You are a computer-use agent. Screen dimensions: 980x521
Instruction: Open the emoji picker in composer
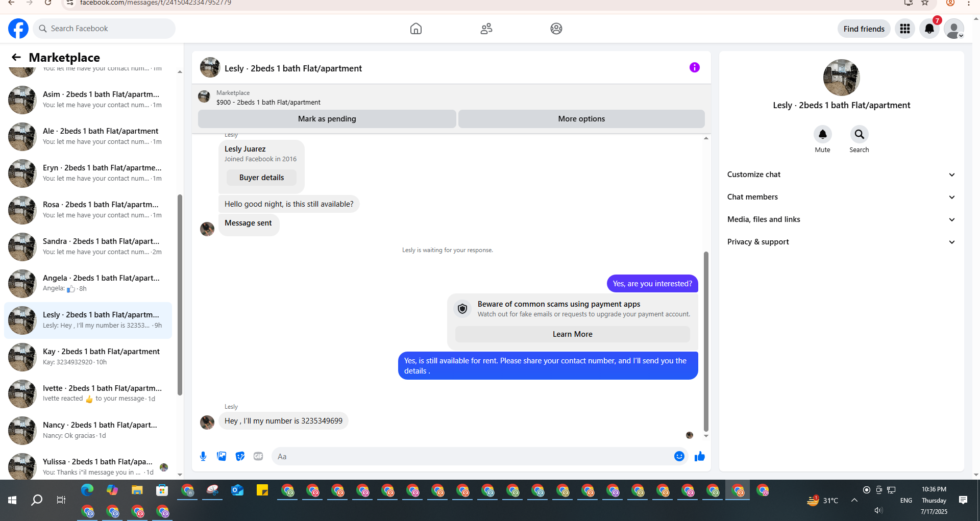679,456
